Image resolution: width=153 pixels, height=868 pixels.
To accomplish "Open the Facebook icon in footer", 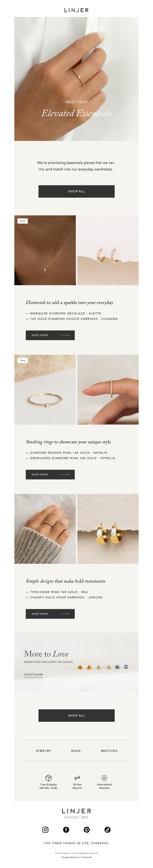I will pos(66,830).
